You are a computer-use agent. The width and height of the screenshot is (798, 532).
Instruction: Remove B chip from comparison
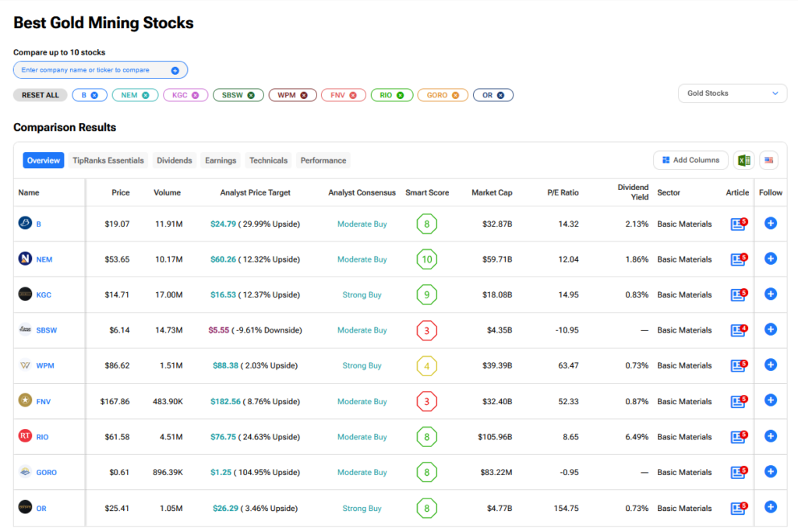pos(94,95)
